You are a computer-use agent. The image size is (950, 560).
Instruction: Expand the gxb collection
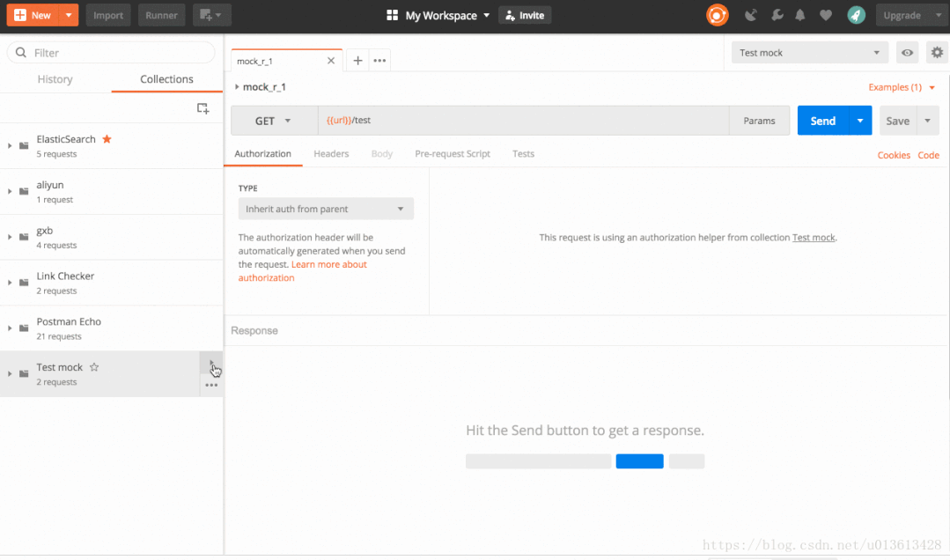10,236
